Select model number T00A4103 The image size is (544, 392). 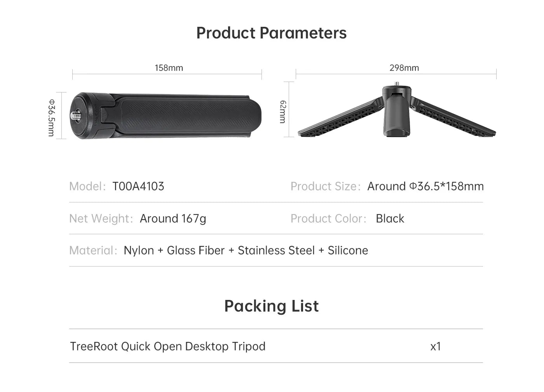138,186
